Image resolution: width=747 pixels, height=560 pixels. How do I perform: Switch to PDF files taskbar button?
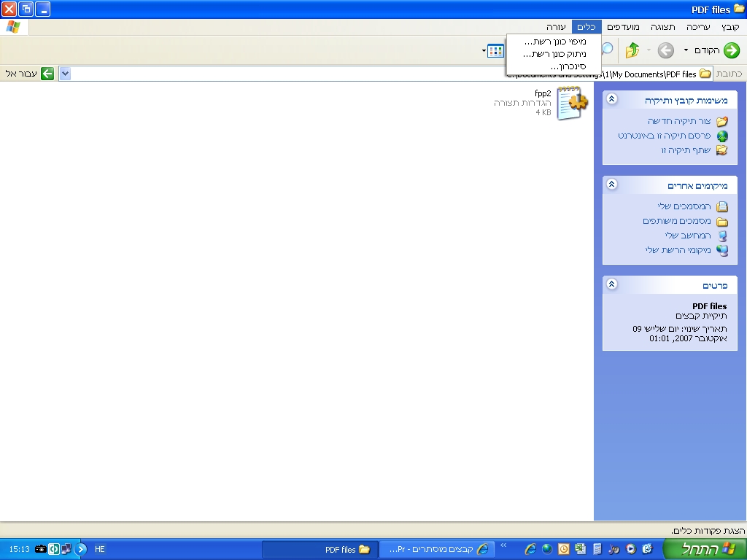point(320,550)
